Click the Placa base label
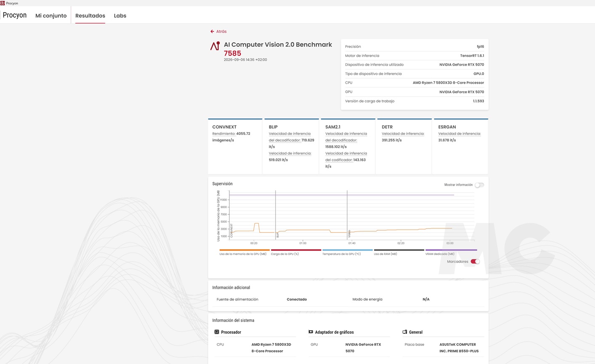 [414, 344]
